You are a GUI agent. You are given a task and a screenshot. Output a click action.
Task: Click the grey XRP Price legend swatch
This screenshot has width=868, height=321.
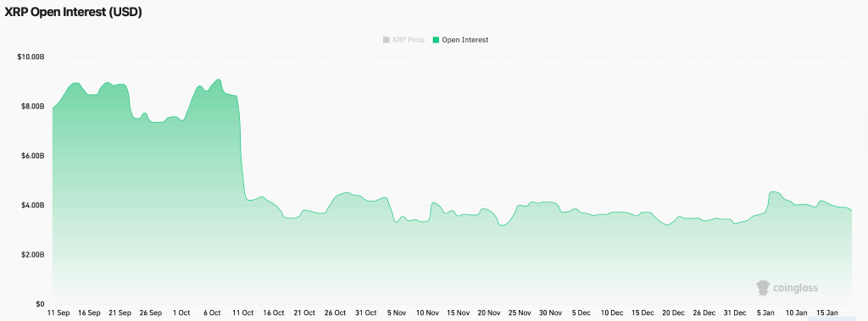point(386,40)
